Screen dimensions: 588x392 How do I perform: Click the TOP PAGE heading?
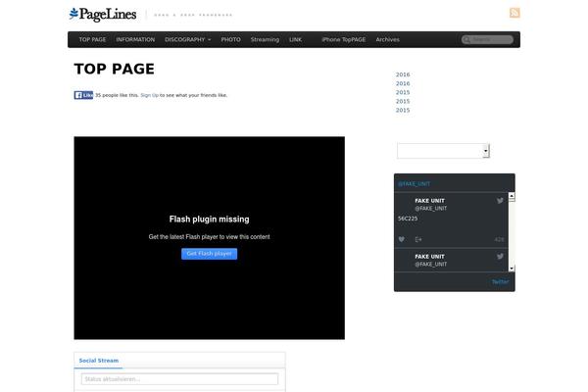click(115, 69)
